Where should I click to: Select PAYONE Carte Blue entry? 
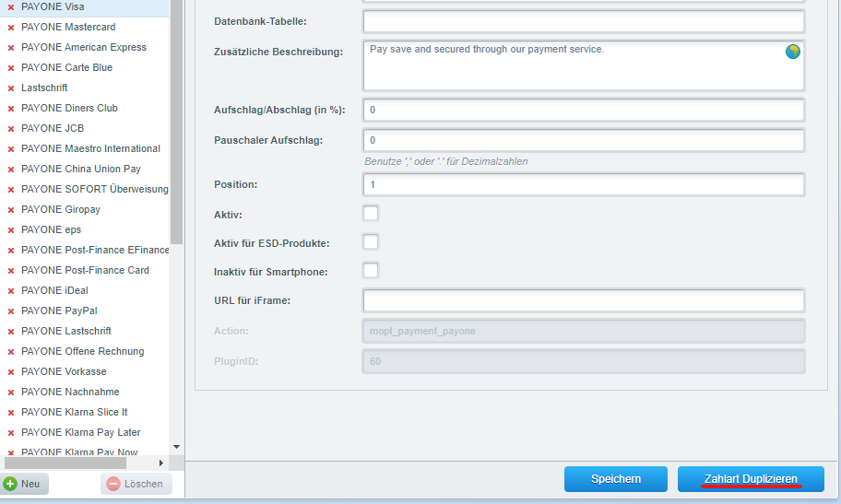click(x=84, y=67)
